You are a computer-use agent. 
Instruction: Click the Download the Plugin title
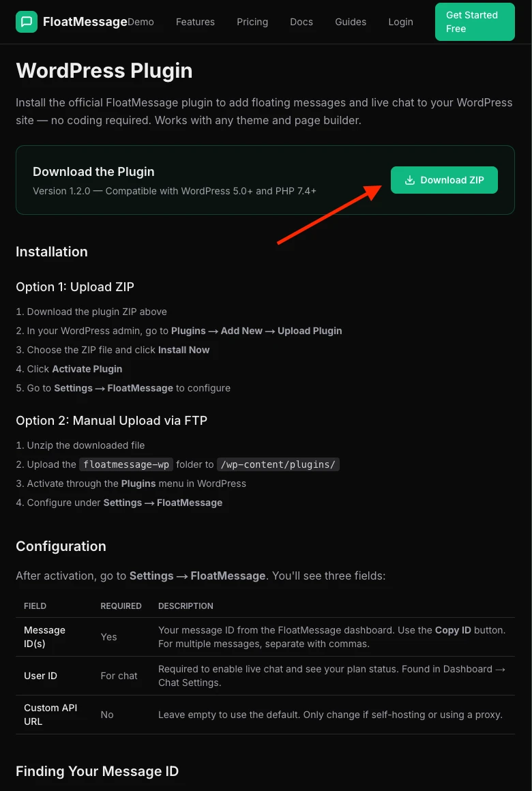click(93, 172)
